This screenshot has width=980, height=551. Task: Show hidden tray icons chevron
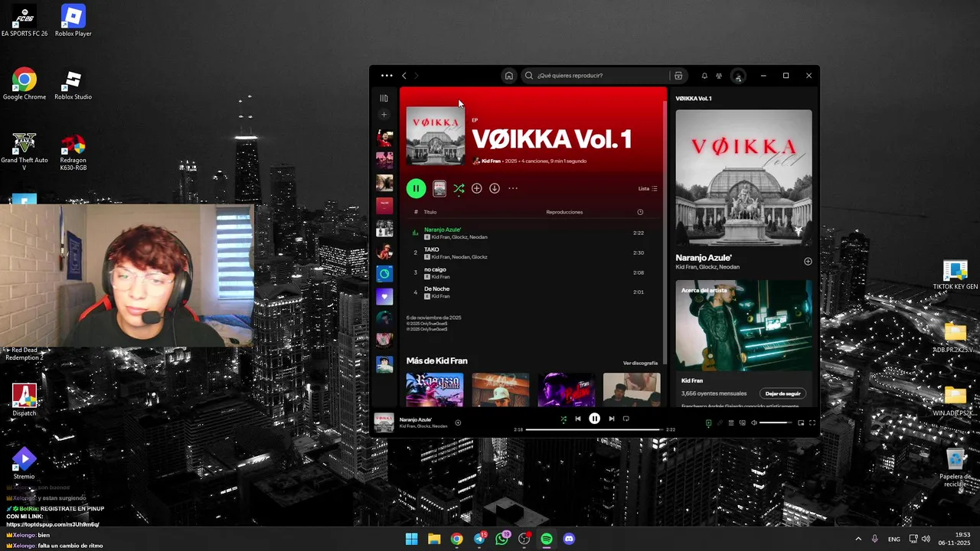coord(857,539)
